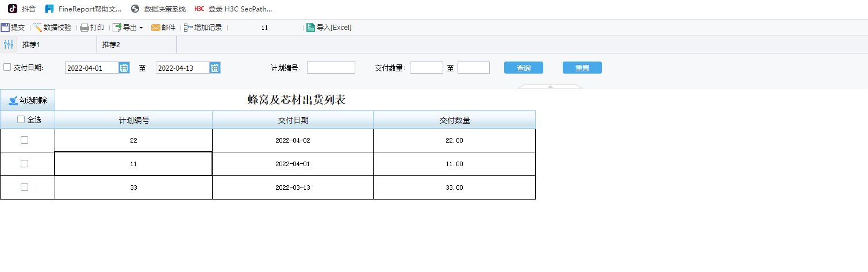Click 导入[Excel] import button

coord(329,28)
